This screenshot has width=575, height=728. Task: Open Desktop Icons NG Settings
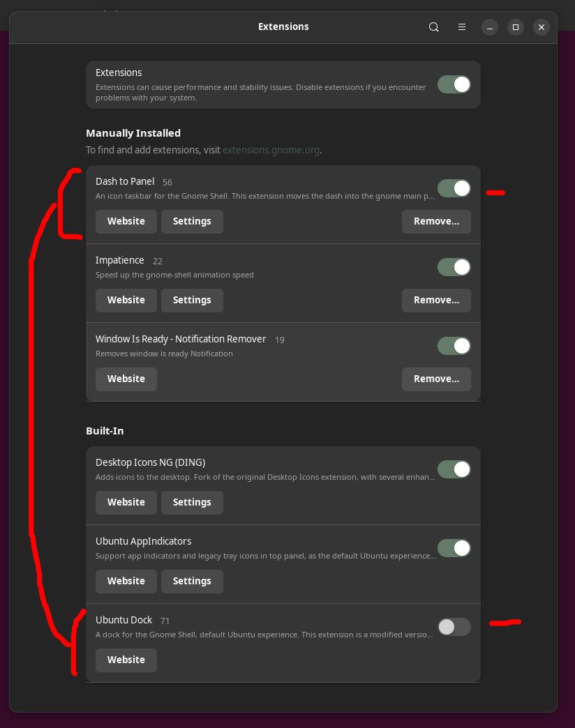coord(192,502)
